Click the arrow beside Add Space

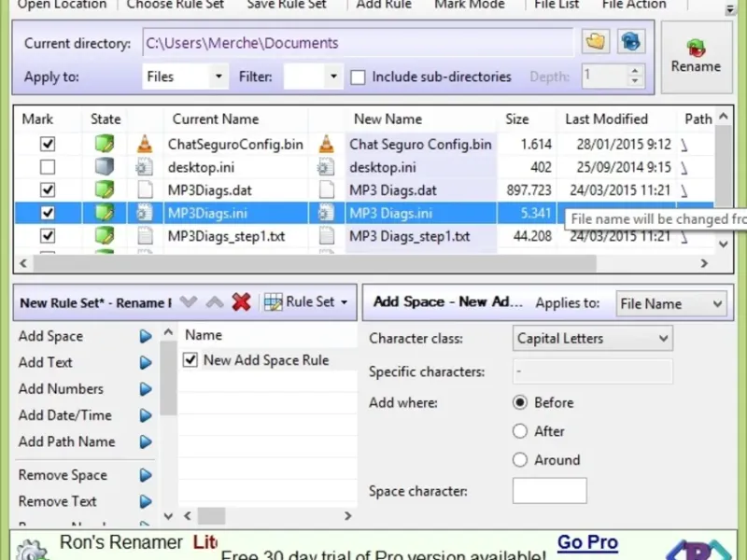point(146,337)
